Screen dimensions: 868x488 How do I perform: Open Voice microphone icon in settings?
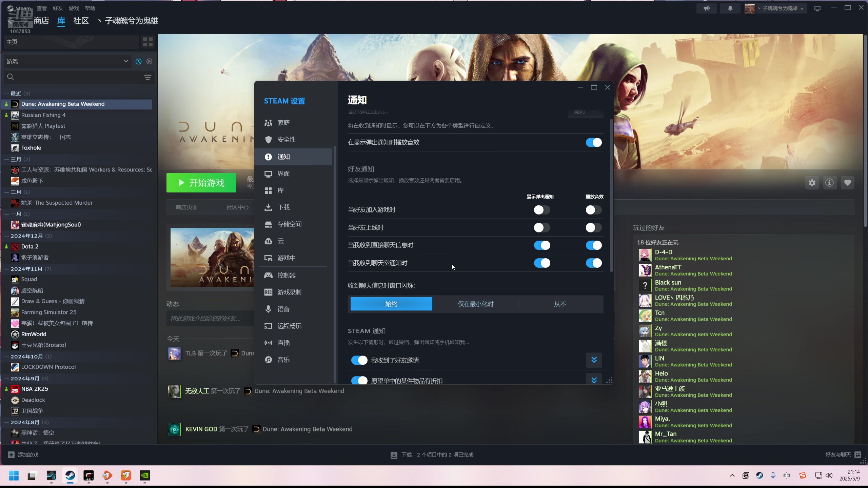tap(268, 309)
